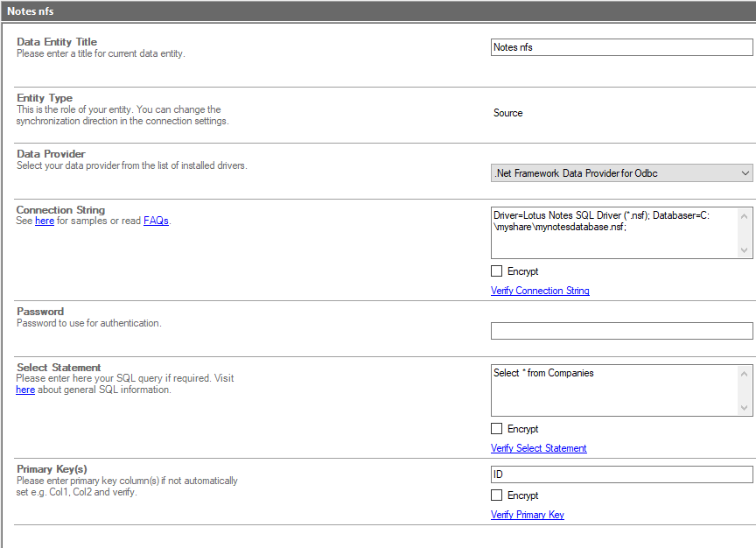This screenshot has height=548, width=756.
Task: Focus the Data Entity Title field
Action: tap(621, 47)
